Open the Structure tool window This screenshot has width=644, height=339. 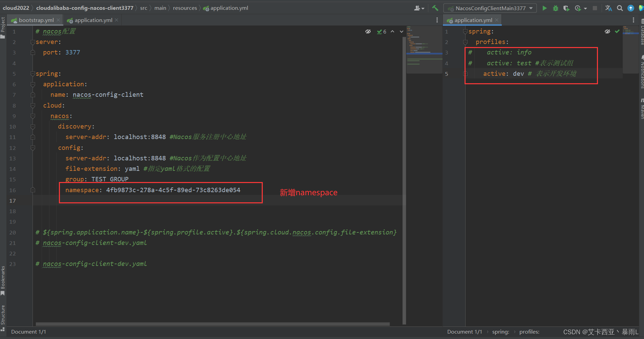[x=3, y=318]
